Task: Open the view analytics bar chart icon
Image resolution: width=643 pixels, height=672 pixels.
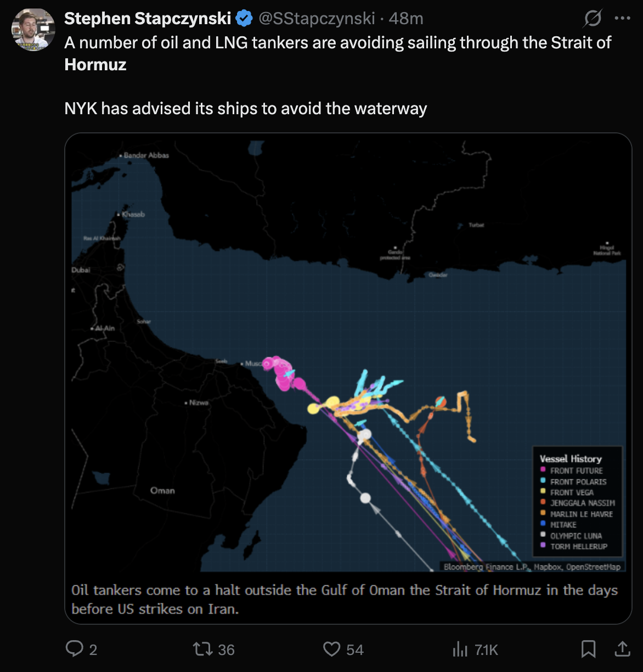Action: point(460,649)
